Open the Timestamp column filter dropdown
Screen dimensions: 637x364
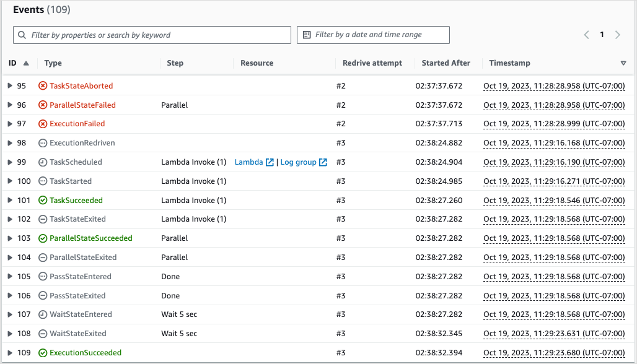coord(623,63)
